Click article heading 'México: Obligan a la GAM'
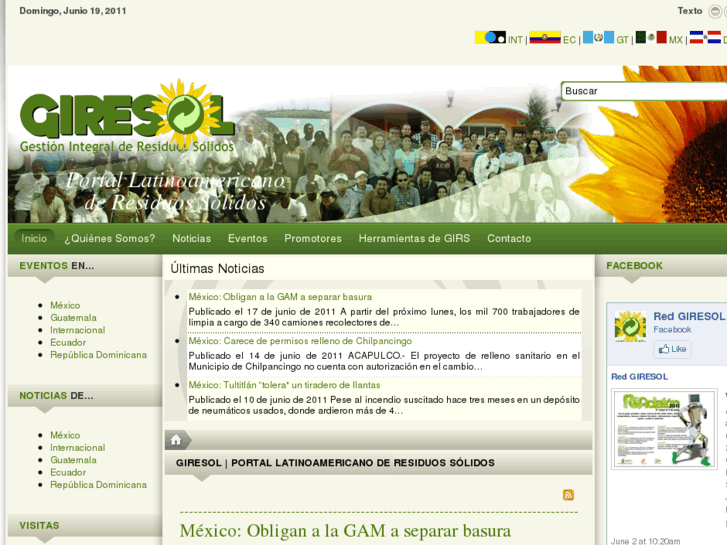The image size is (727, 545). (345, 531)
